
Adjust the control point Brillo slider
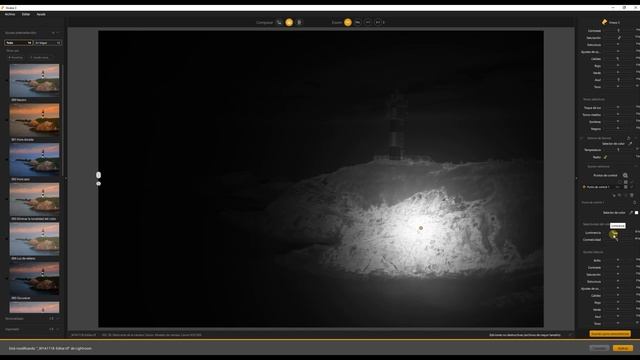click(x=618, y=260)
